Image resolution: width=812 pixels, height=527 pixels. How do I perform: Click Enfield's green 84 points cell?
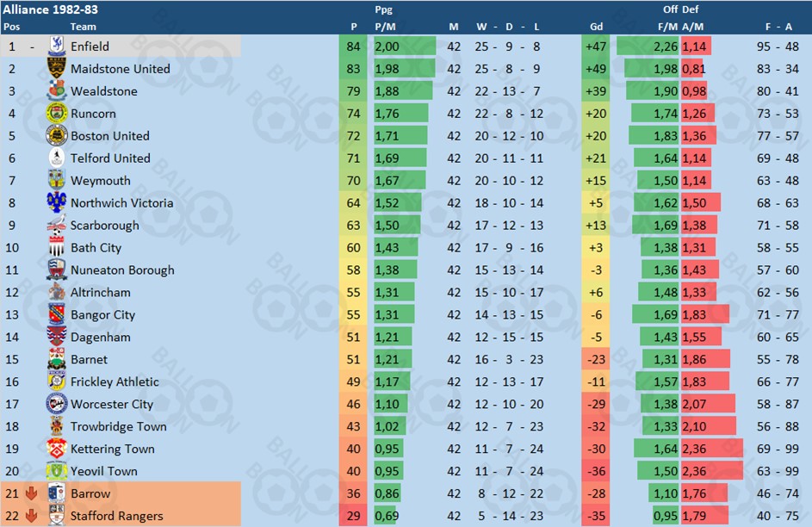353,46
